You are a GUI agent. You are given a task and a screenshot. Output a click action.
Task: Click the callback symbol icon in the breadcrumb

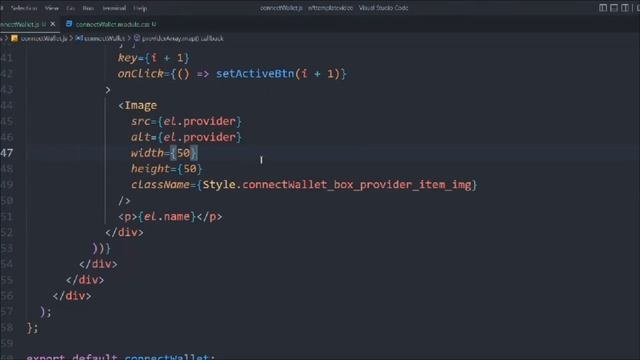click(137, 38)
